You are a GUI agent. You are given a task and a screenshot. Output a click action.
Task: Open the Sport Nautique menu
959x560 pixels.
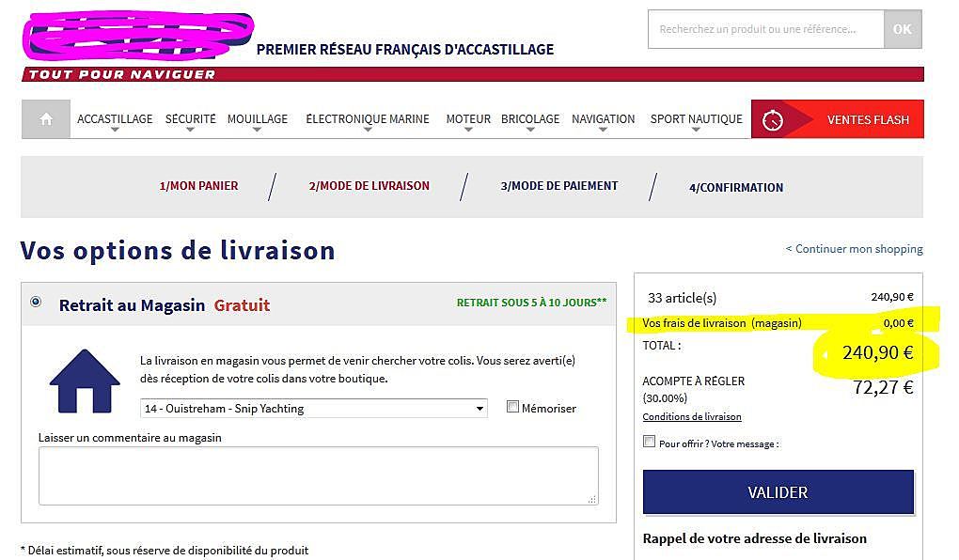coord(696,119)
